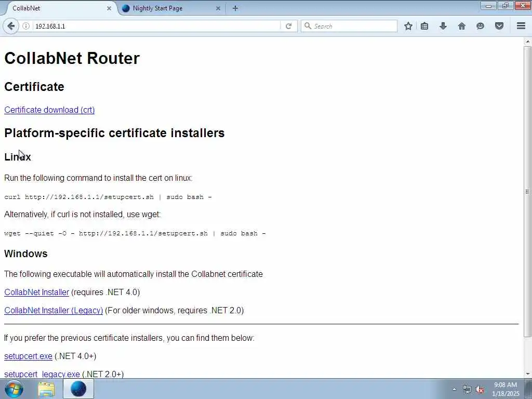Open a new tab with plus button

235,8
